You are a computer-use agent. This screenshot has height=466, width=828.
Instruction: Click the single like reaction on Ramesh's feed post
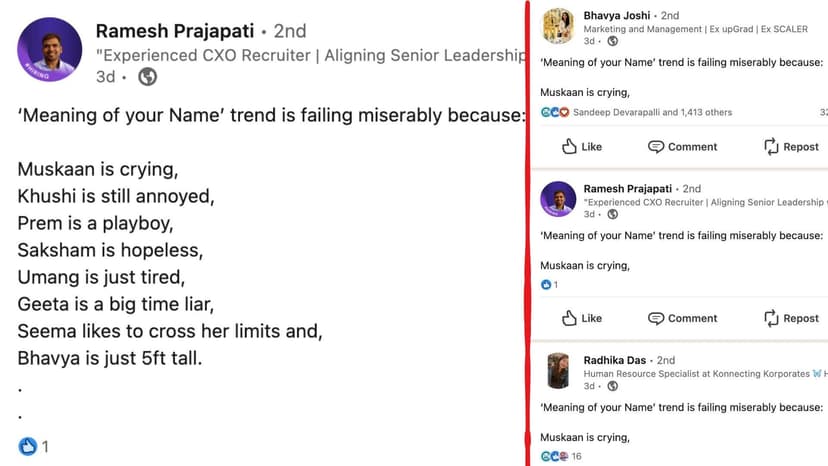pyautogui.click(x=548, y=285)
